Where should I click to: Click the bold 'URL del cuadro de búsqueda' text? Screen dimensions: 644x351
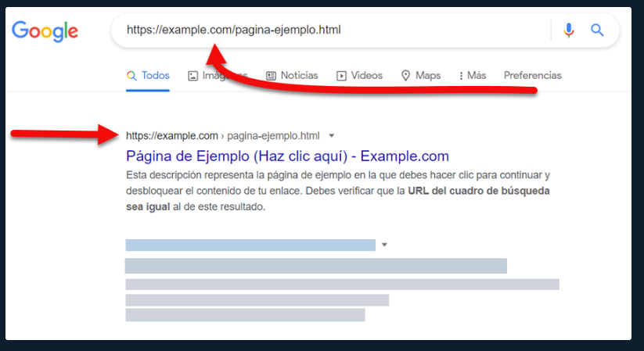click(479, 191)
